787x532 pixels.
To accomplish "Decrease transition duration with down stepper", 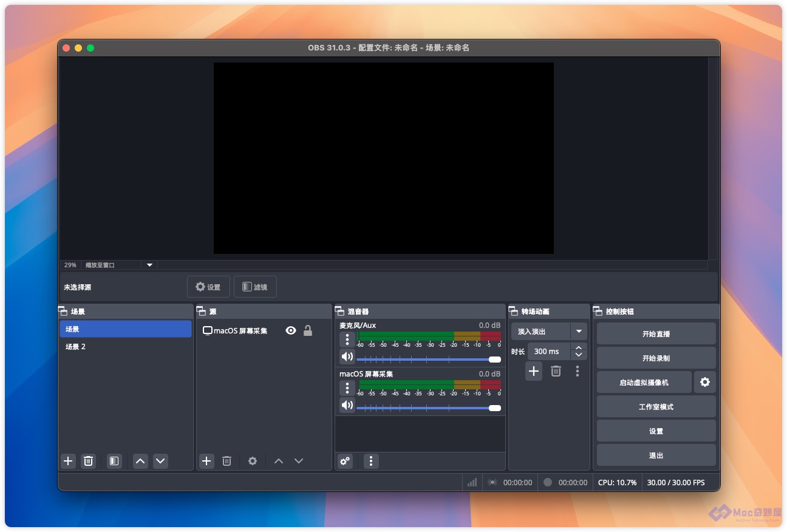I will tap(579, 355).
